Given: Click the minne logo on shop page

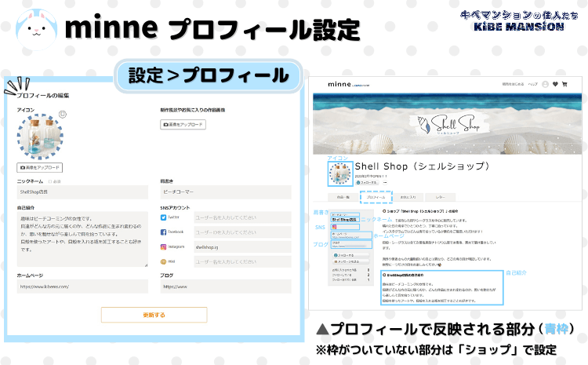Looking at the screenshot, I should [x=348, y=85].
